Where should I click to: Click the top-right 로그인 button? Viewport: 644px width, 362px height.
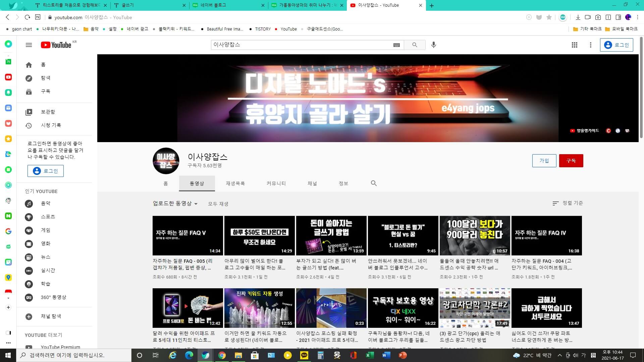[x=616, y=45]
